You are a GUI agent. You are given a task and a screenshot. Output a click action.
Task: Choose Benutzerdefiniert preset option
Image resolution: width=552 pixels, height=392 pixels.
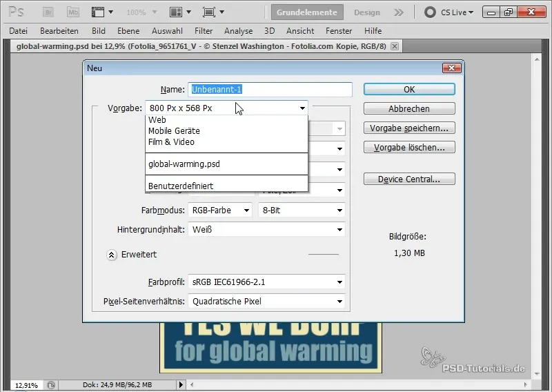226,186
